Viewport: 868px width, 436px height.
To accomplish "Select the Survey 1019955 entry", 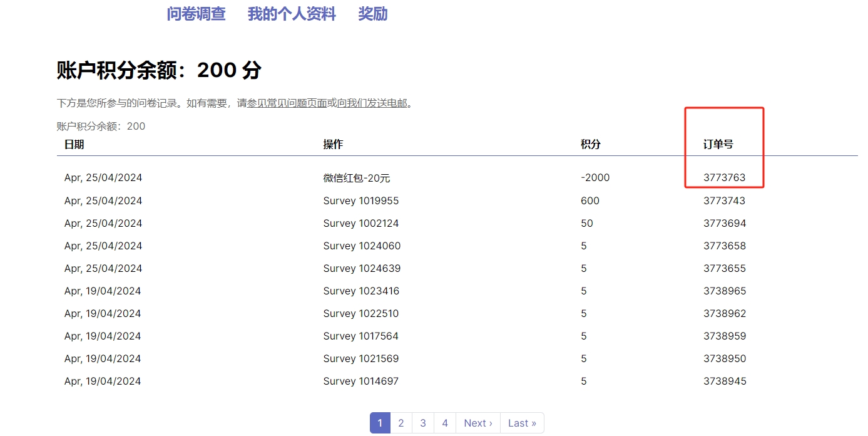I will pos(361,201).
